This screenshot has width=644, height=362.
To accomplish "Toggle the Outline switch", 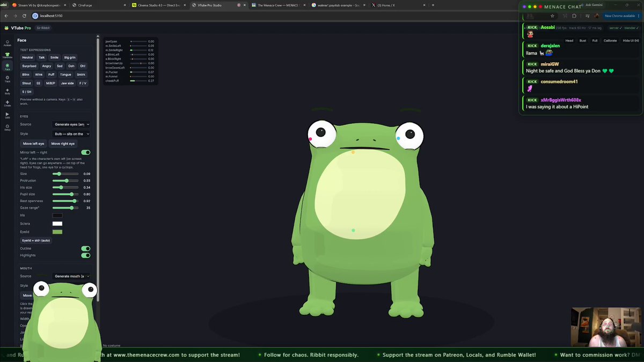I will (85, 249).
